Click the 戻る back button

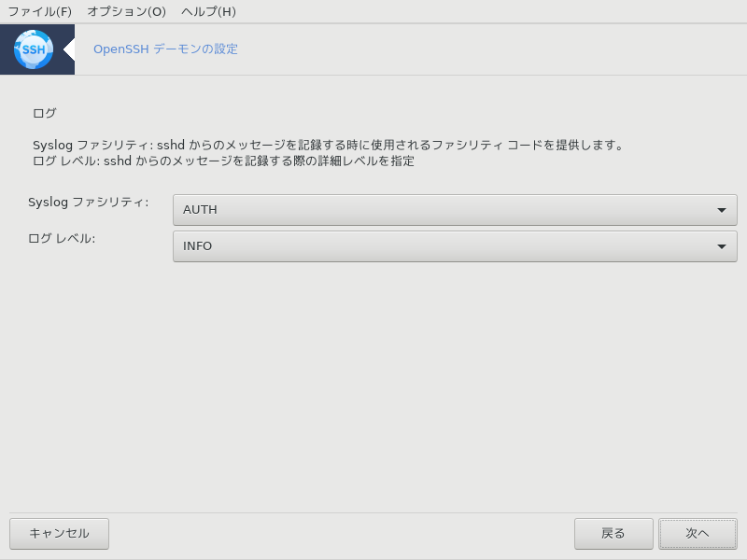[x=613, y=533]
